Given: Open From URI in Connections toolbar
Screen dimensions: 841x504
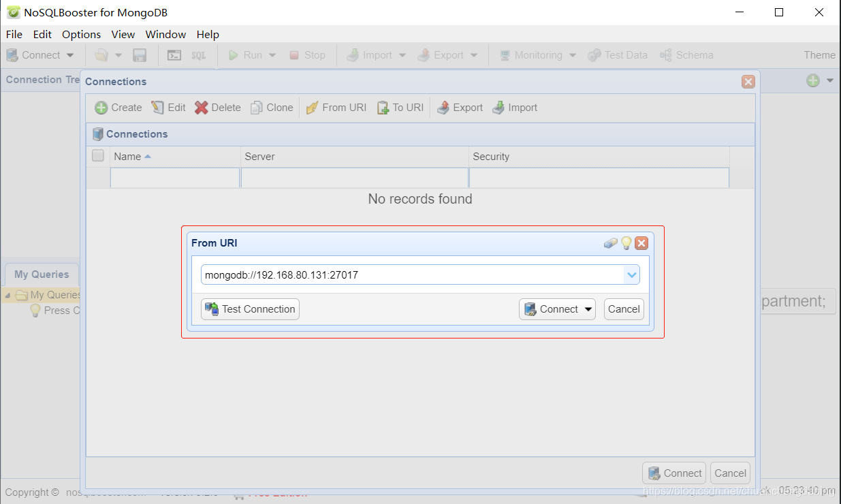Looking at the screenshot, I should [x=336, y=108].
